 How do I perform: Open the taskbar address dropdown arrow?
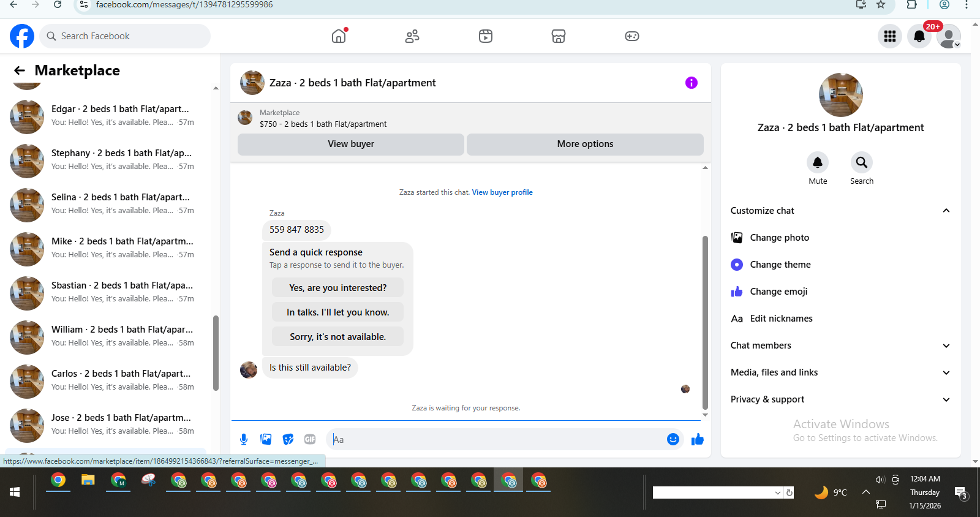[778, 492]
